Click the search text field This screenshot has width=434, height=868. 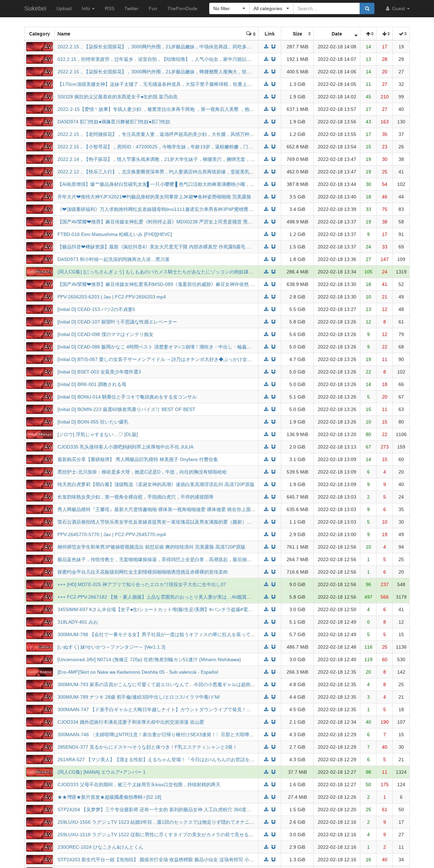point(326,8)
